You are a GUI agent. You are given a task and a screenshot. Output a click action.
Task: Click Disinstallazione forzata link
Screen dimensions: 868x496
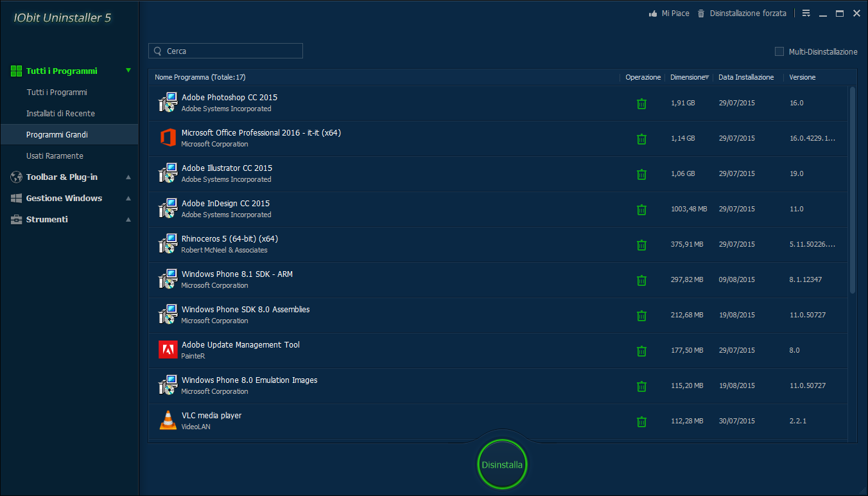748,13
